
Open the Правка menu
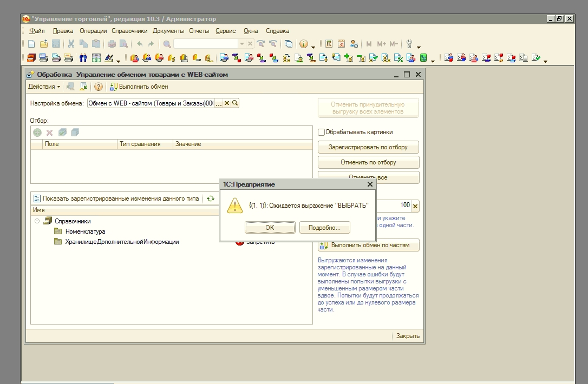pos(63,31)
